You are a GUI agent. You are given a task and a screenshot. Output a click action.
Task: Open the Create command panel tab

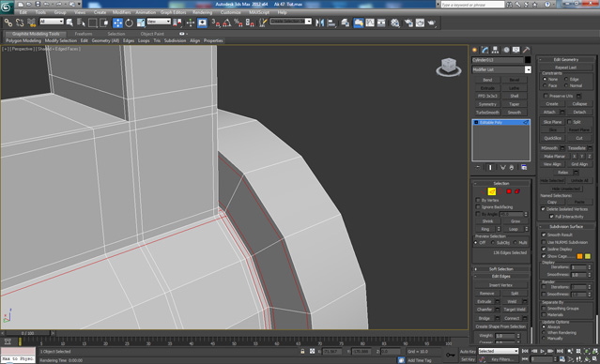point(475,50)
